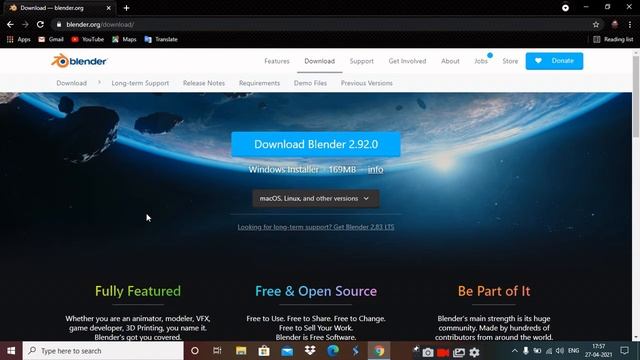Viewport: 640px width, 360px height.
Task: Select Chrome on the taskbar
Action: pos(379,351)
